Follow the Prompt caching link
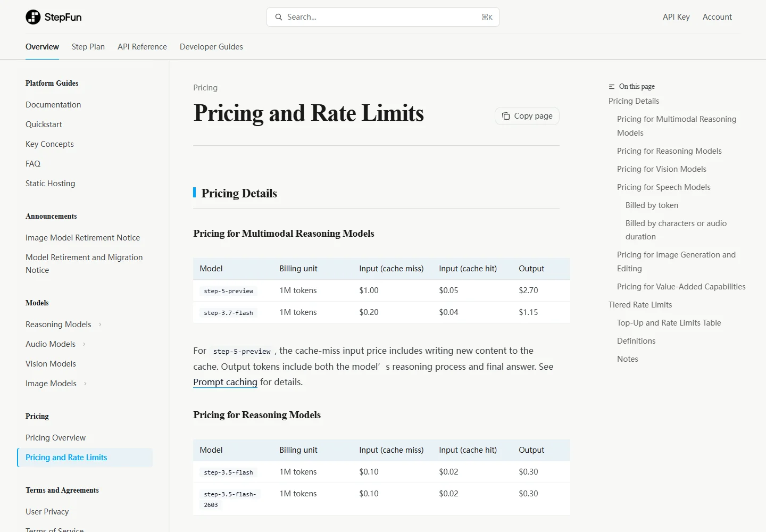 [x=225, y=382]
